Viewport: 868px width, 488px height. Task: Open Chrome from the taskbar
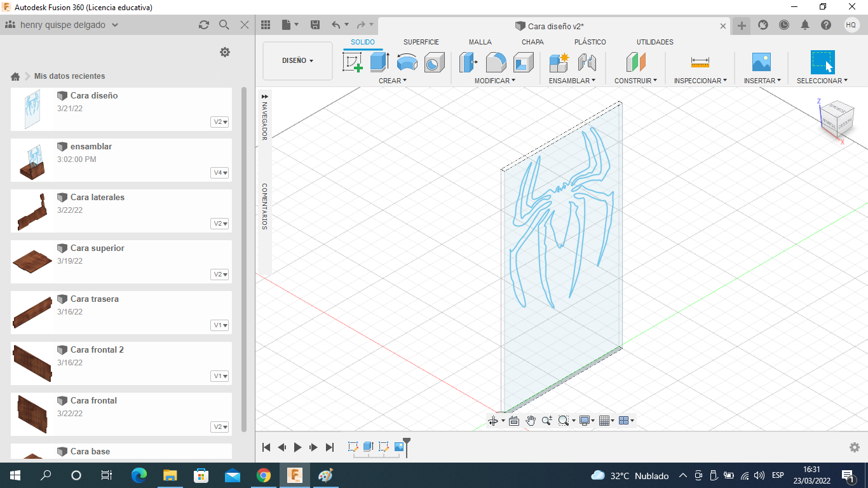click(x=264, y=475)
